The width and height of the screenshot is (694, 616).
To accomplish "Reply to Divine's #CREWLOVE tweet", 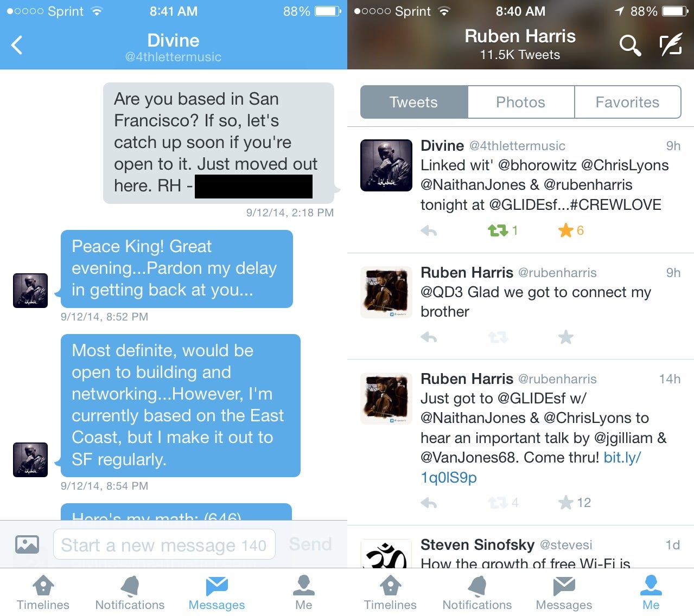I will [x=429, y=231].
